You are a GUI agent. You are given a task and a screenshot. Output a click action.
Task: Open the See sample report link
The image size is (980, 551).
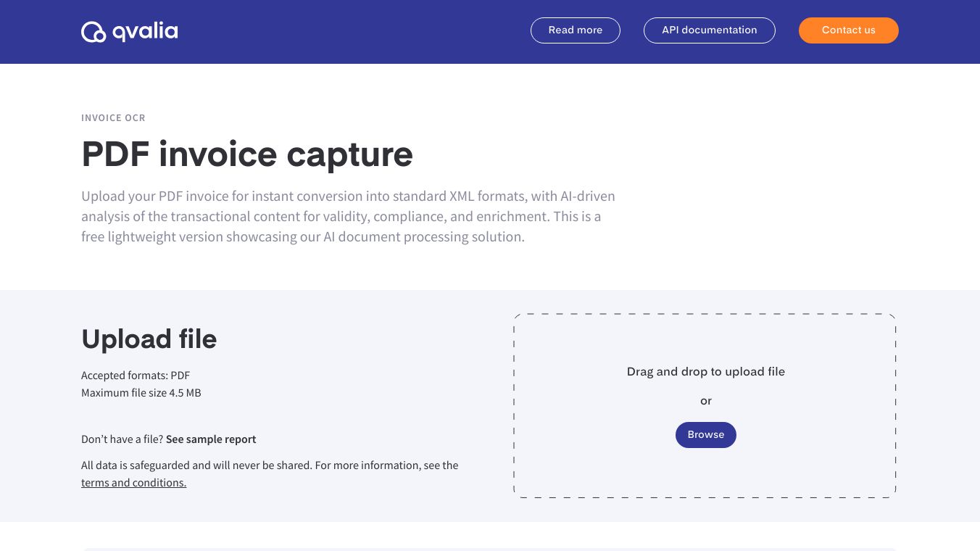211,439
